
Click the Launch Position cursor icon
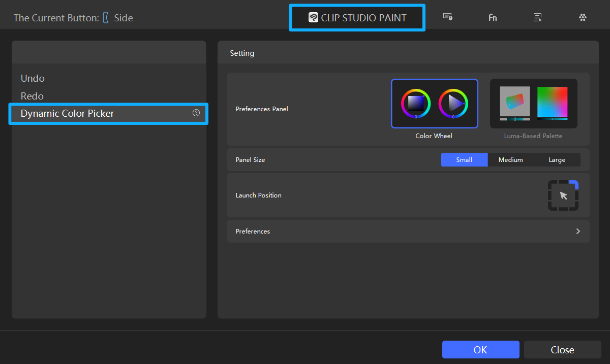563,195
